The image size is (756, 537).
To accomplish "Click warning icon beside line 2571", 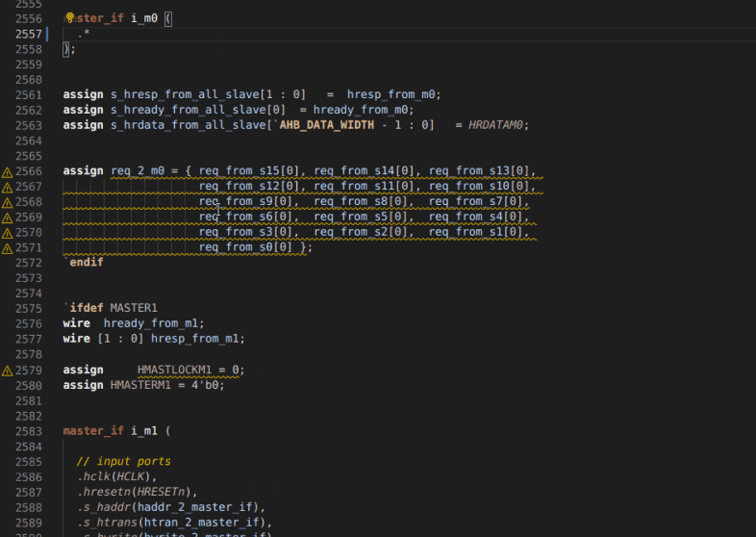I will click(x=7, y=248).
